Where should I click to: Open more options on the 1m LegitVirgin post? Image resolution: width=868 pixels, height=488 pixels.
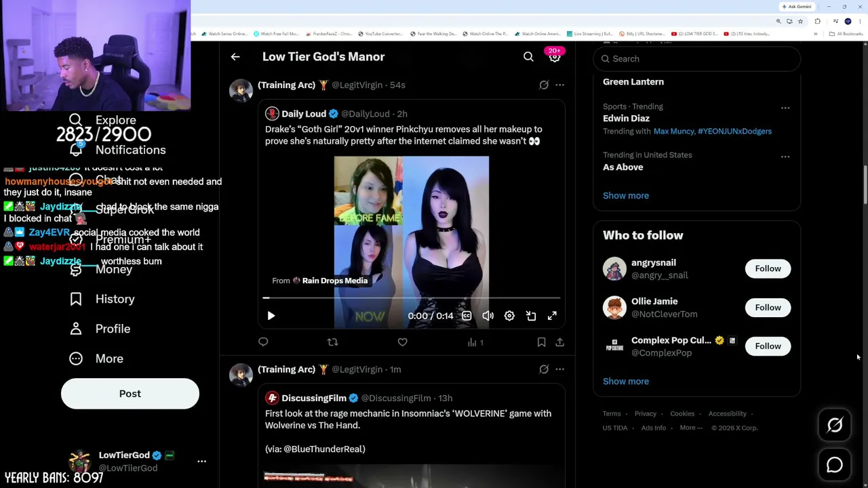(559, 369)
